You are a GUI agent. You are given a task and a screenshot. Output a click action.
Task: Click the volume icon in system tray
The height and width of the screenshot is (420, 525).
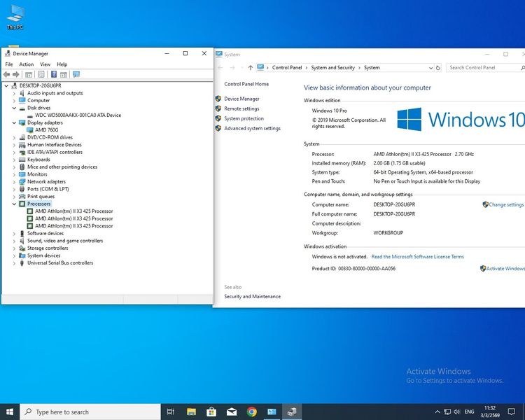(x=456, y=412)
